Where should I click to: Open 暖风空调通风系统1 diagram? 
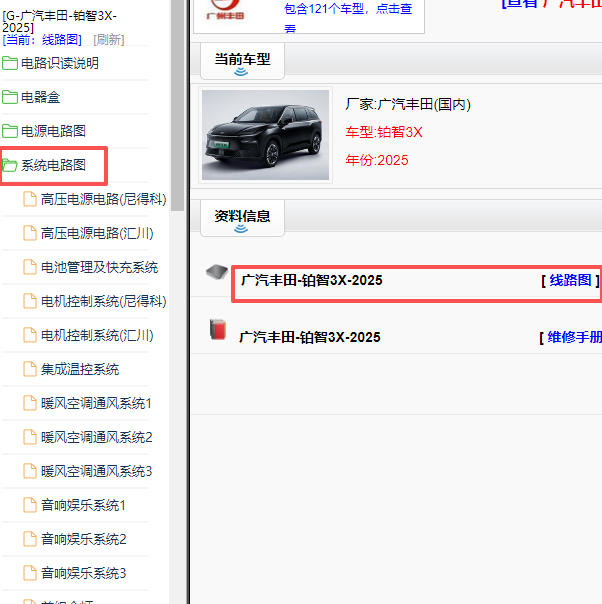[96, 403]
